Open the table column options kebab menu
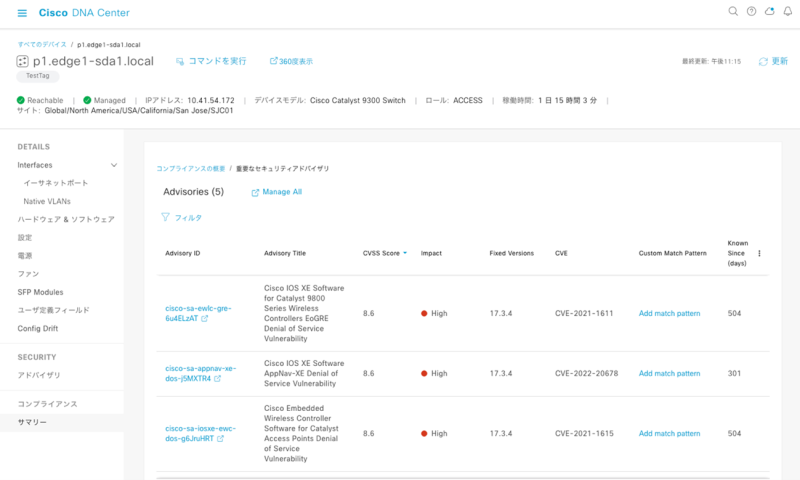Screen dimensions: 800x480 pos(759,253)
